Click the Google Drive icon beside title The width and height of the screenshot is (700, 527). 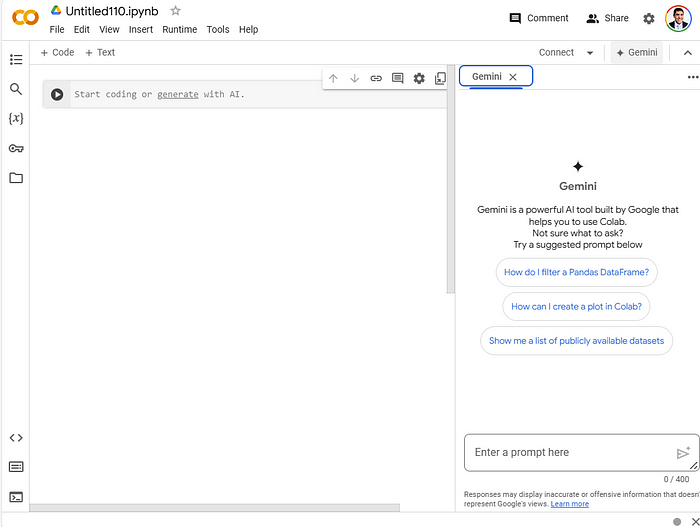tap(56, 10)
